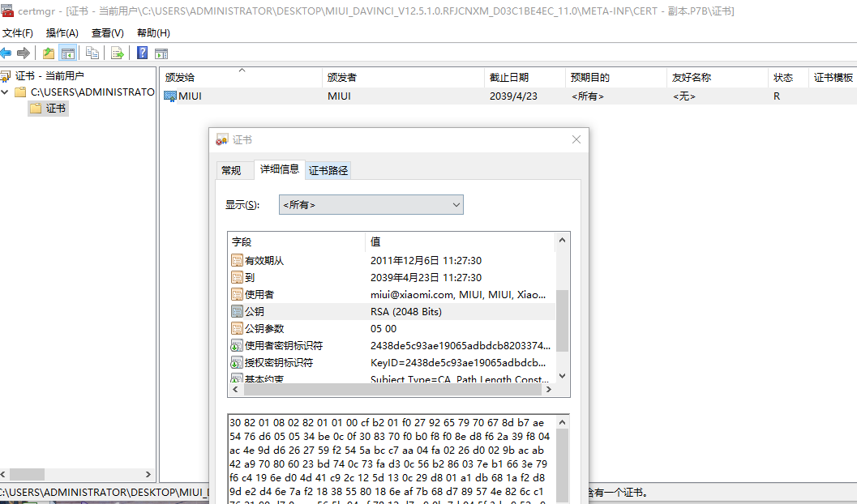This screenshot has width=857, height=504.
Task: Select 证书 - 当前用户 tree root
Action: 49,76
